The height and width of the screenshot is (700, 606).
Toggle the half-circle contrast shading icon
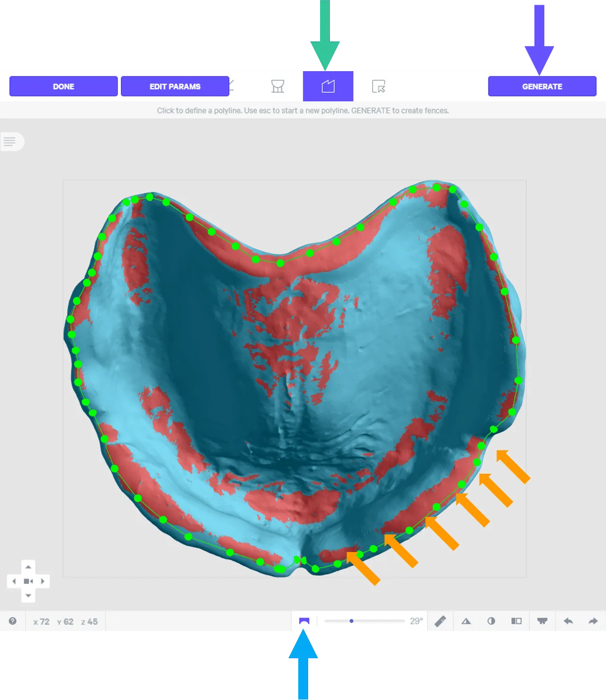click(491, 621)
